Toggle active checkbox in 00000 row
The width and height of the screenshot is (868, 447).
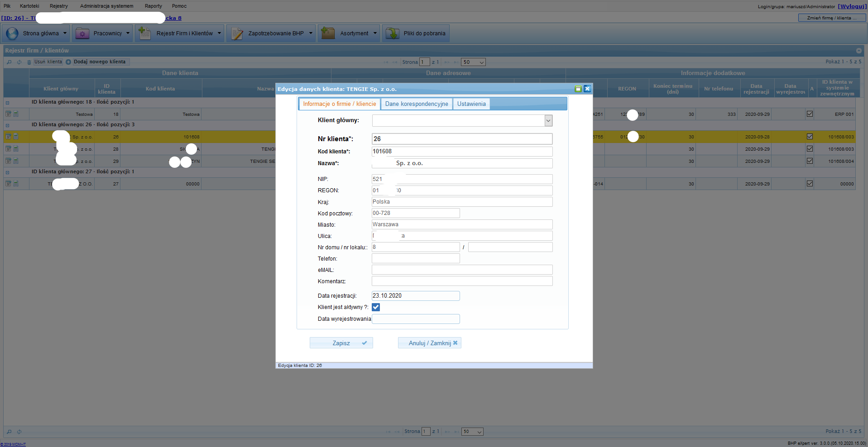(810, 184)
